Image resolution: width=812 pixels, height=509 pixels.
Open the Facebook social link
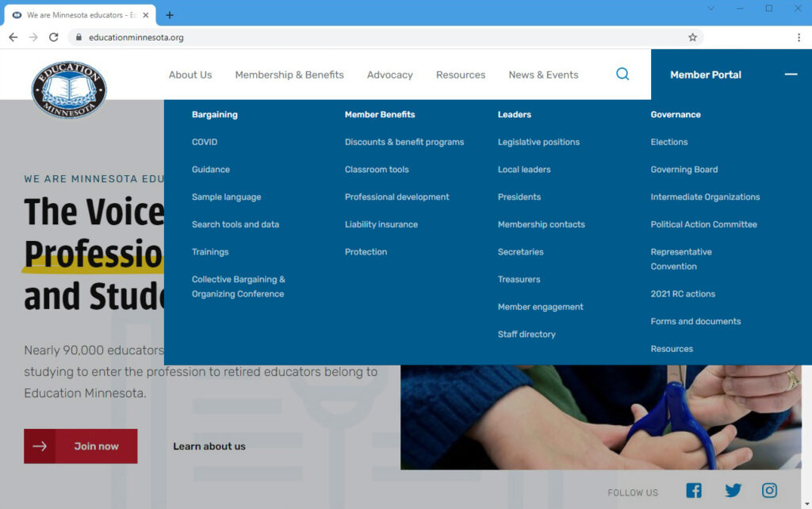pyautogui.click(x=694, y=490)
